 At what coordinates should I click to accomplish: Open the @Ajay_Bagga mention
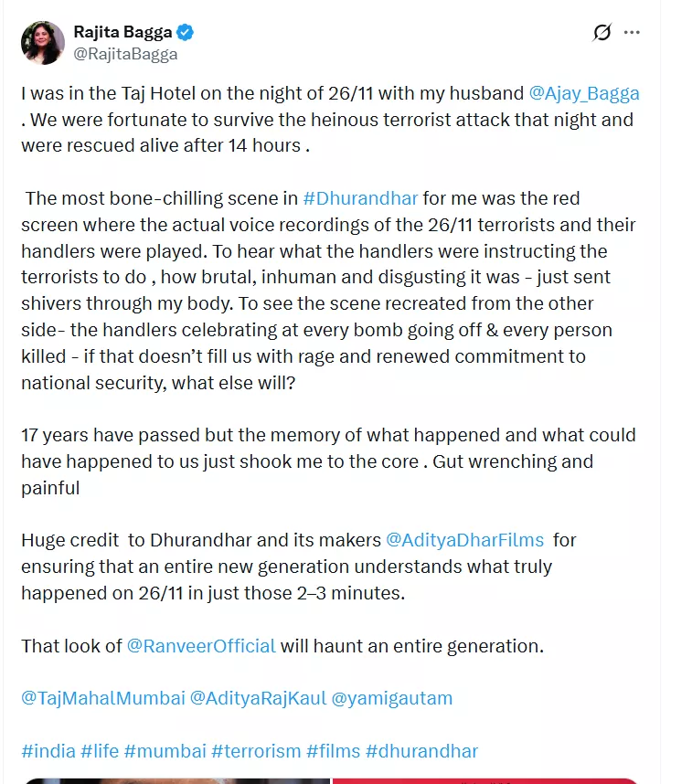584,93
